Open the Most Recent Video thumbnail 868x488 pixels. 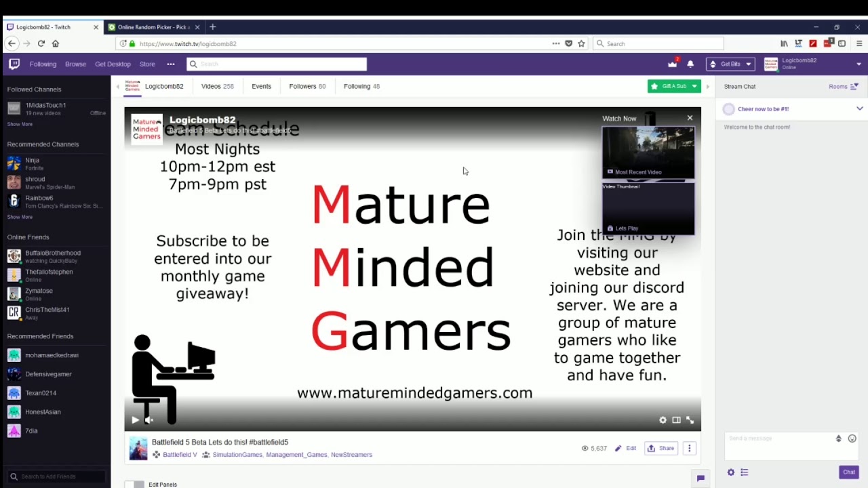(648, 152)
